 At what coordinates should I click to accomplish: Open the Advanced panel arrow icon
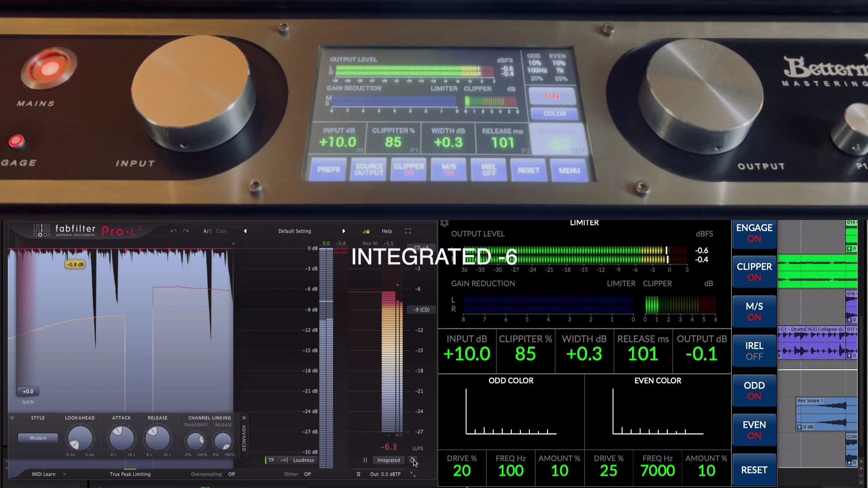point(243,417)
